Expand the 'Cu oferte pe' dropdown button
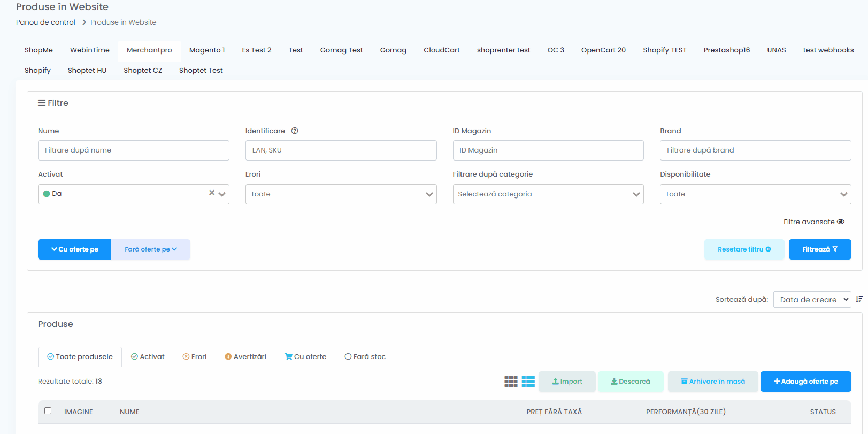Screen dimensions: 868x434 pyautogui.click(x=75, y=249)
